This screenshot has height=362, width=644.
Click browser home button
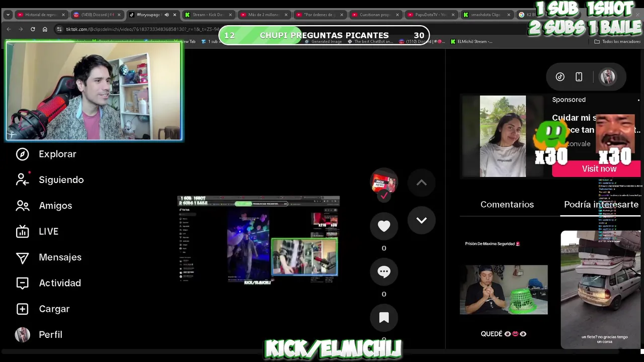pyautogui.click(x=45, y=29)
